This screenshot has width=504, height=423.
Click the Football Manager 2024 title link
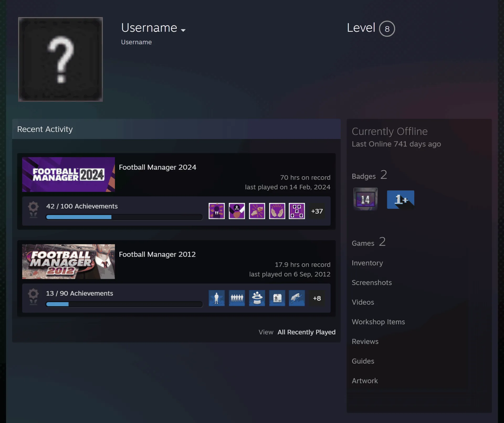(x=157, y=167)
